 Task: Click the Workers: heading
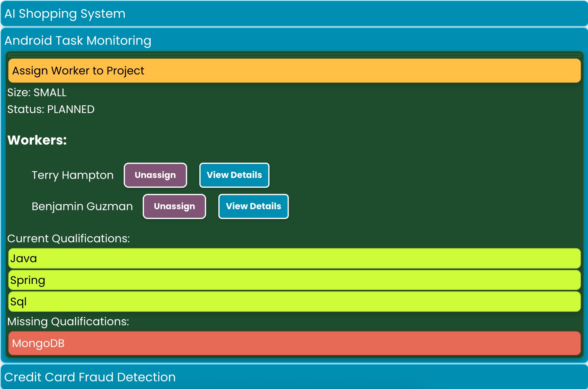click(37, 140)
